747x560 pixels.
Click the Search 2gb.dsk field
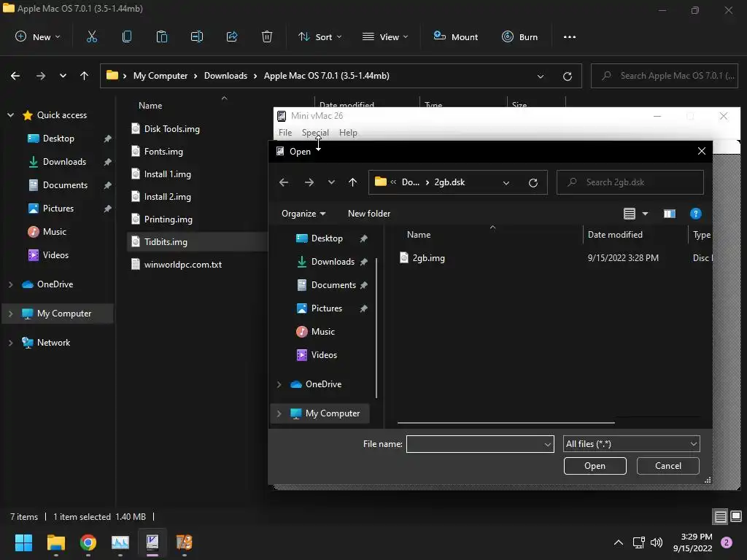(630, 182)
